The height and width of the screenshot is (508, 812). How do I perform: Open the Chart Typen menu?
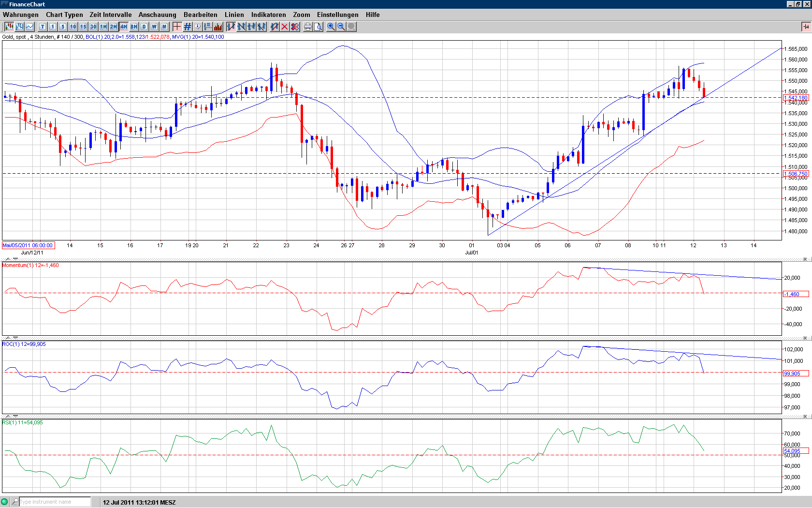pyautogui.click(x=64, y=15)
